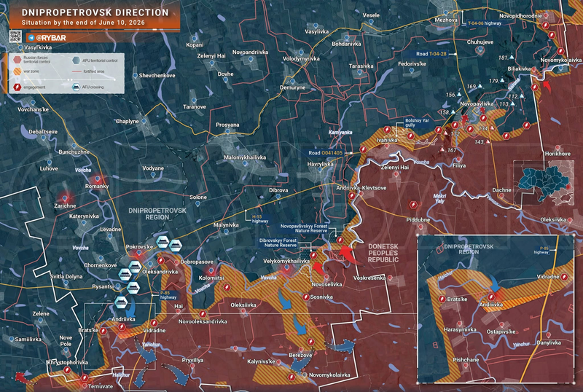Screen dimensions: 583x392
Task: Click the Prosyana town label
Action: click(x=227, y=125)
